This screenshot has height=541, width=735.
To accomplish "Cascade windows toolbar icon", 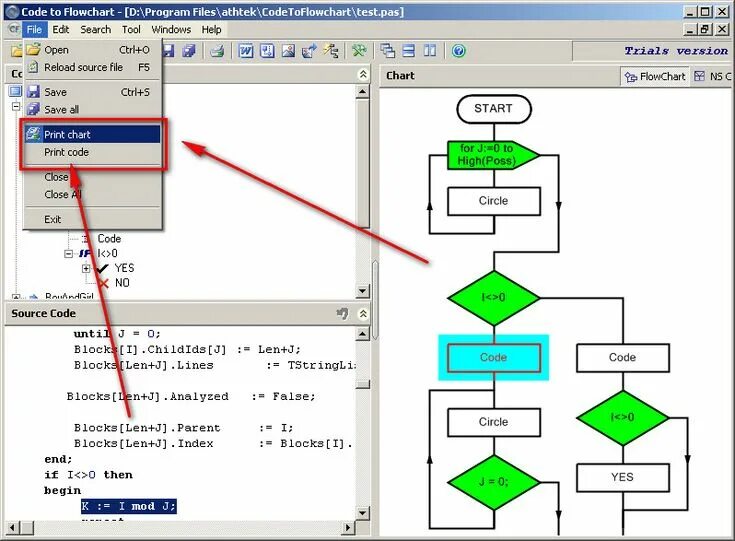I will click(x=387, y=51).
